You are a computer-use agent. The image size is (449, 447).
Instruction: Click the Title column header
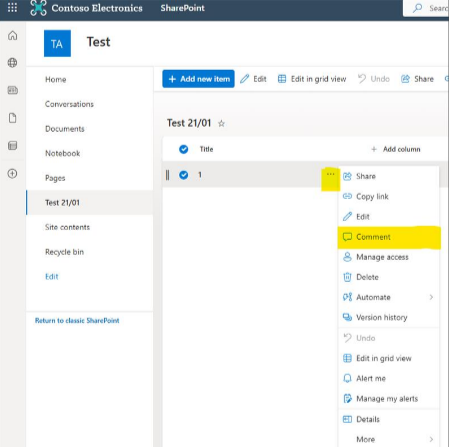point(206,149)
